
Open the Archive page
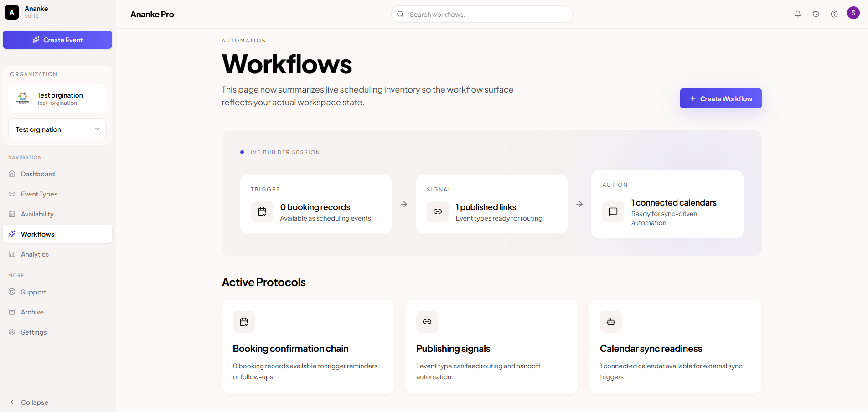57,312
